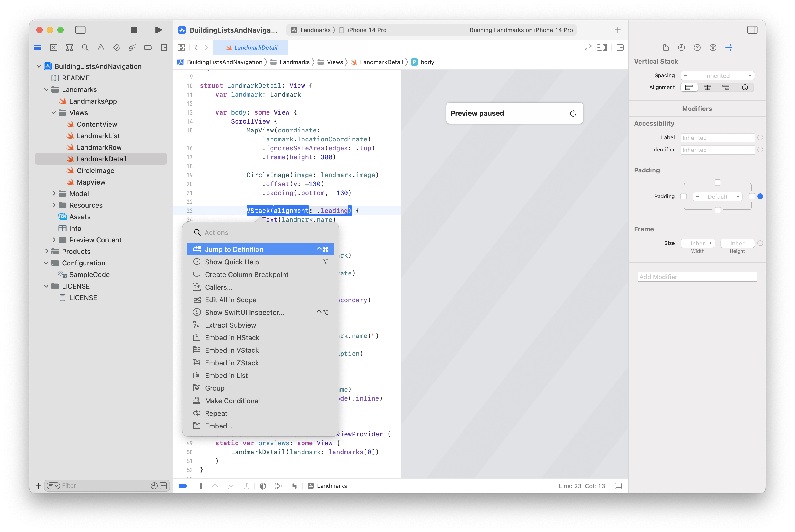Select the LandmarkDetail editor tab

click(x=251, y=48)
